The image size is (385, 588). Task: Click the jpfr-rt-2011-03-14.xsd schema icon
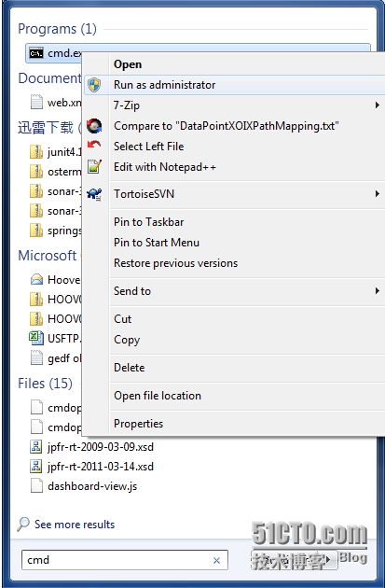tap(36, 466)
